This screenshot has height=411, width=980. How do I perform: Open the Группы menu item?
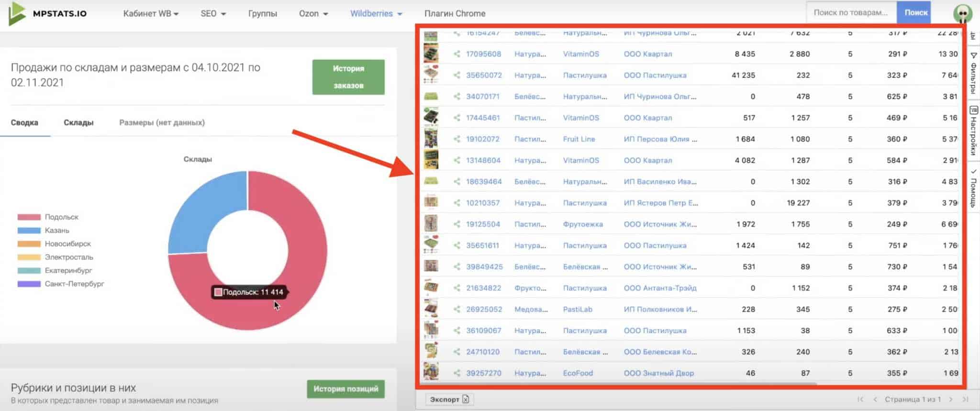[x=262, y=14]
